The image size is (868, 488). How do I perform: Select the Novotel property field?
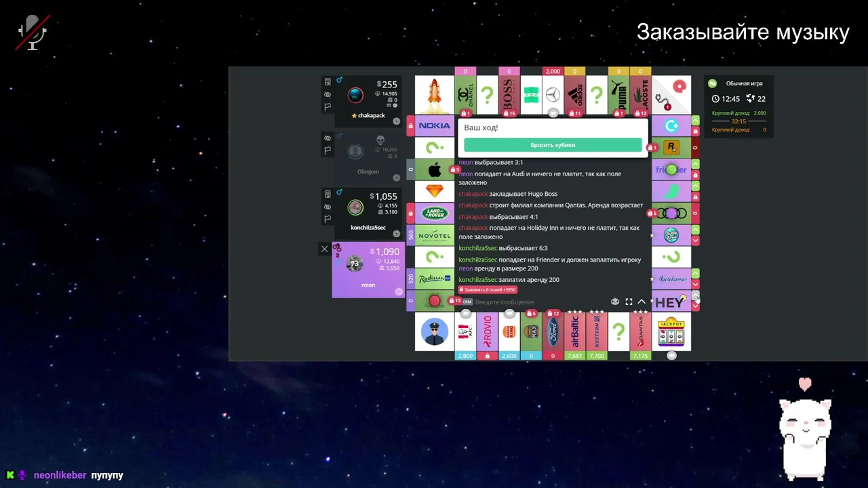pos(435,235)
